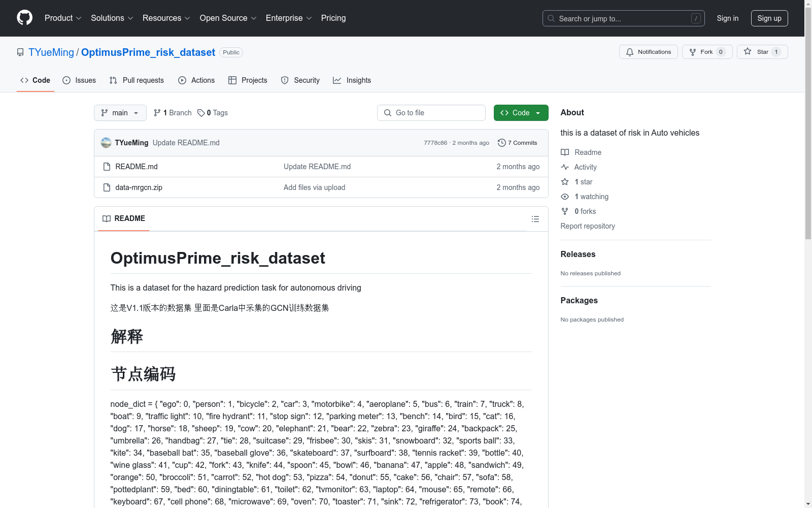Open the Packages heading link
This screenshot has height=508, width=812.
pos(579,300)
